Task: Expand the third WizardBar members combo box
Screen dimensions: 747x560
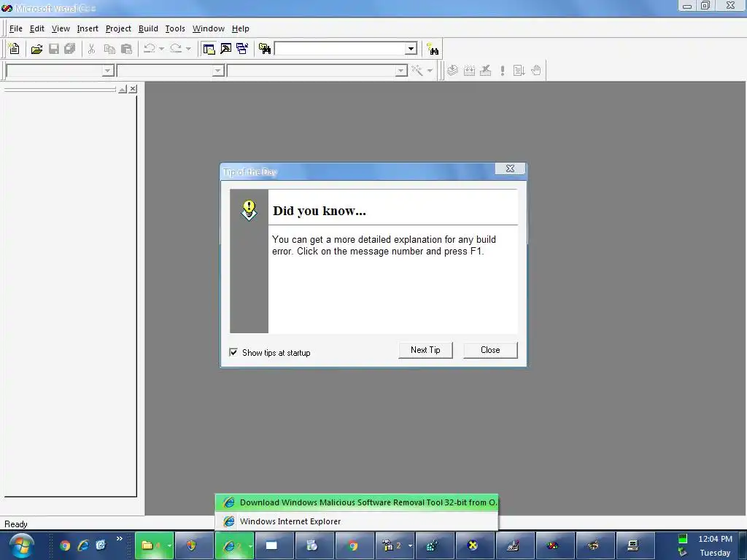Action: (x=402, y=71)
